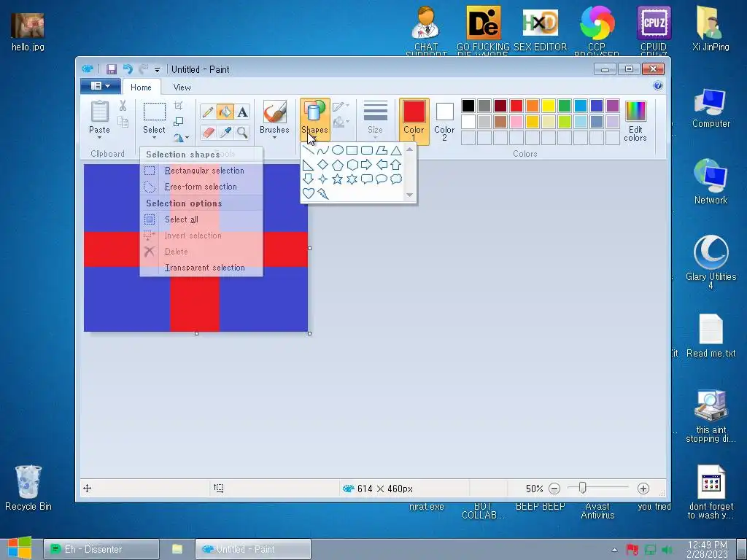Open the Windows Start button
This screenshot has height=560, width=747.
20,548
